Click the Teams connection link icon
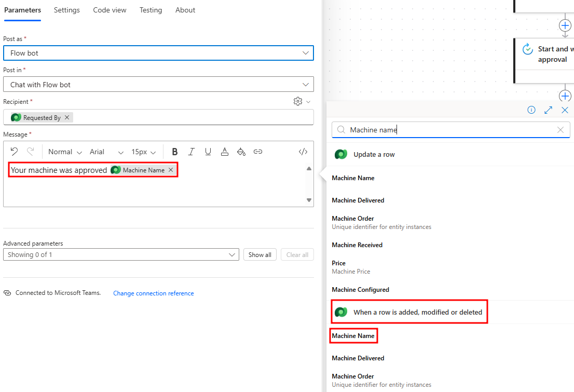This screenshot has width=574, height=392. click(x=7, y=293)
